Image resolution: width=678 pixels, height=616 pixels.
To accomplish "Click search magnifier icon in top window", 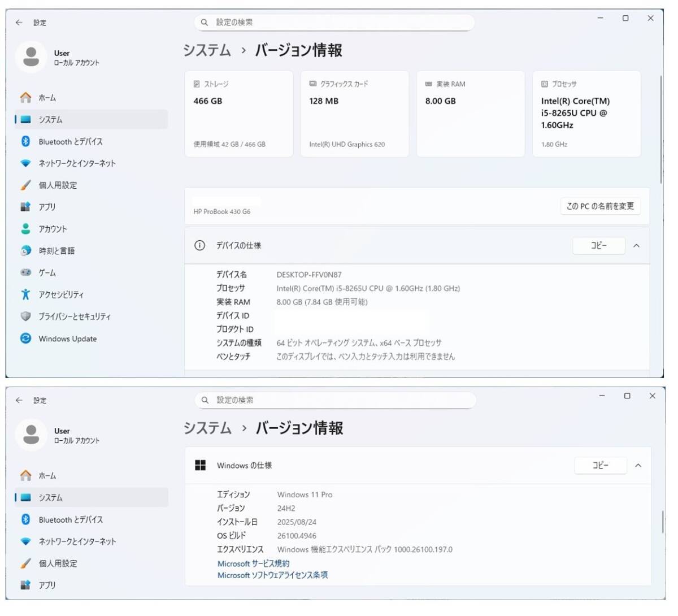I will [x=205, y=23].
